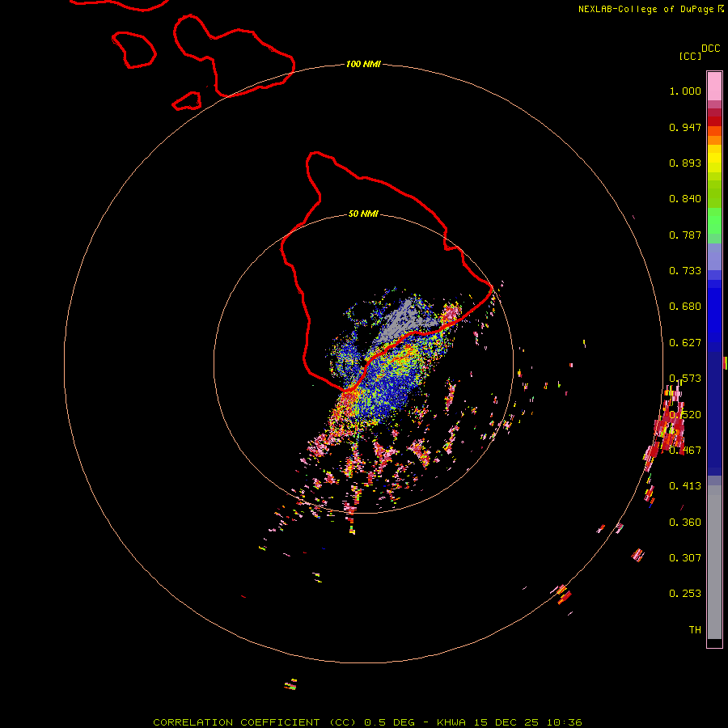Viewport: 728px width, 728px height.
Task: Click the DCC label above the color bar
Action: [x=710, y=49]
